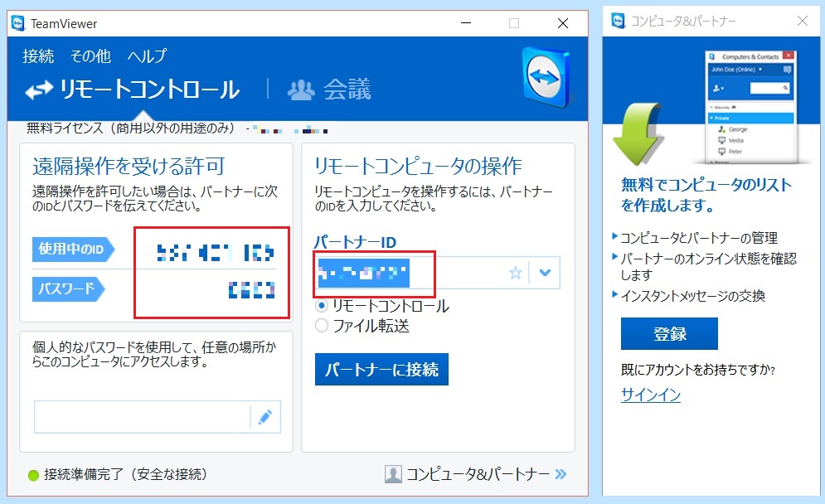Click the Computers & Contacts preview thumbnail

click(751, 107)
